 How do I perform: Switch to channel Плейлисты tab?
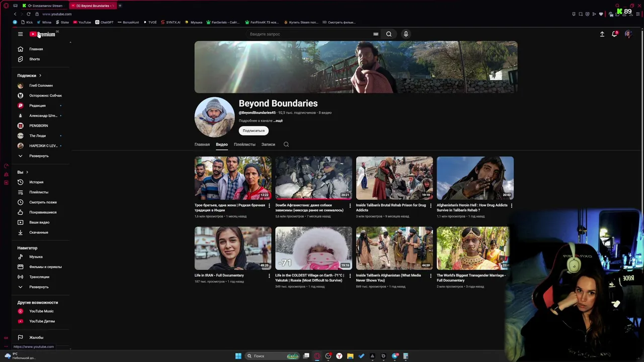(x=245, y=144)
